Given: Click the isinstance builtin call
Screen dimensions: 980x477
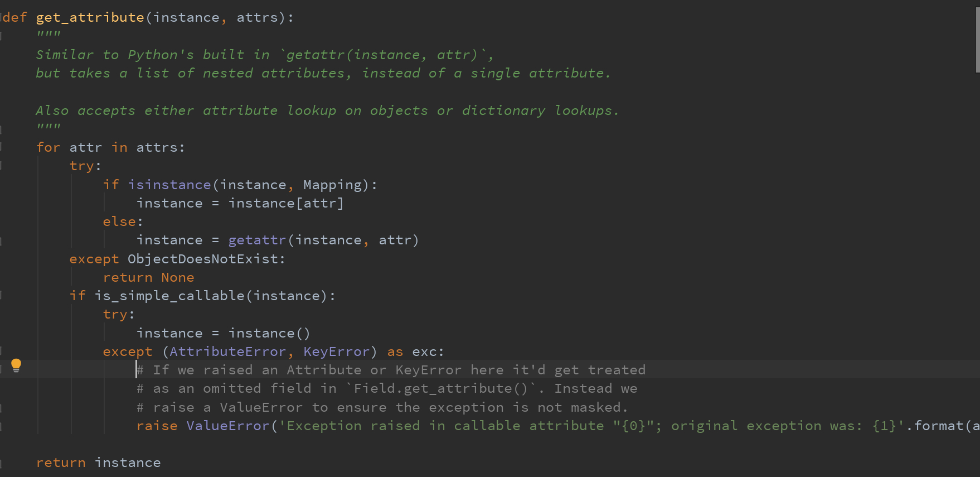Looking at the screenshot, I should pos(169,185).
